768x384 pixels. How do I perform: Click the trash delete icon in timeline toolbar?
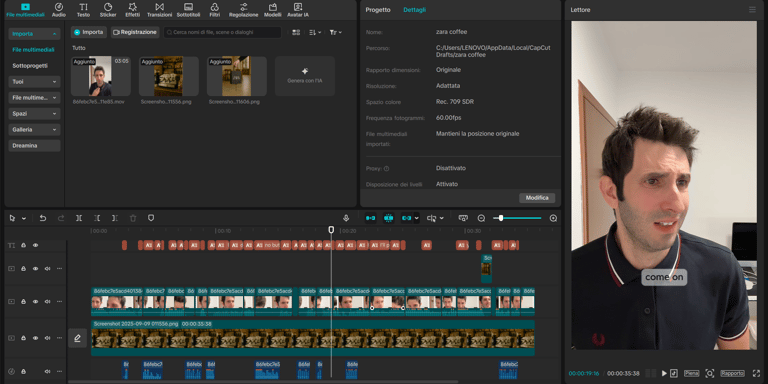(133, 218)
